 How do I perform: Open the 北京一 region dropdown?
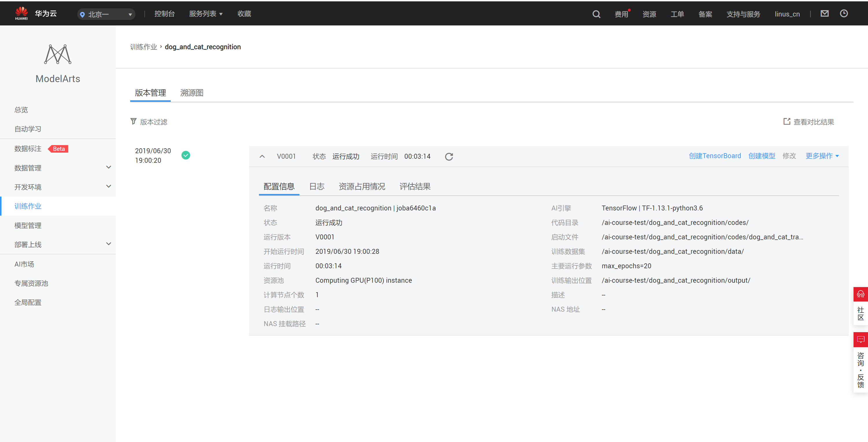(x=106, y=14)
